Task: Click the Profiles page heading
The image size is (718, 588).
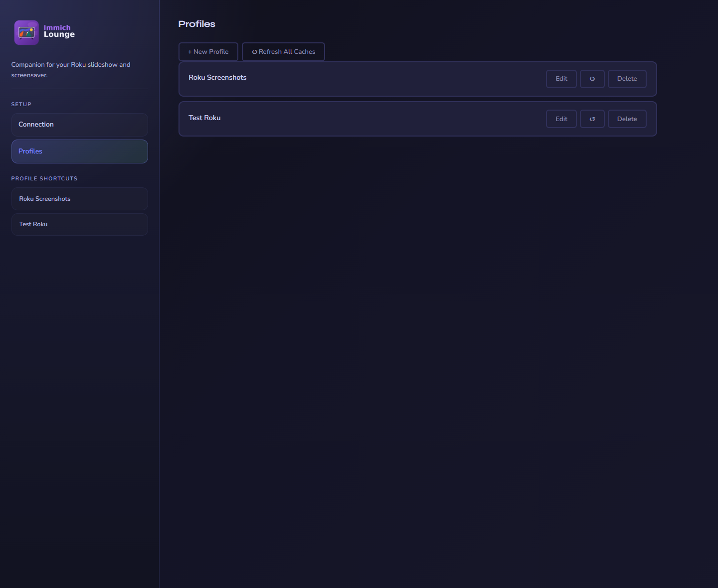Action: [x=196, y=23]
